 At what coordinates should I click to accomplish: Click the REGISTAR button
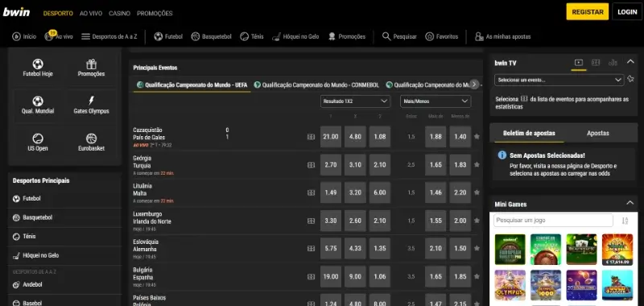tap(588, 12)
